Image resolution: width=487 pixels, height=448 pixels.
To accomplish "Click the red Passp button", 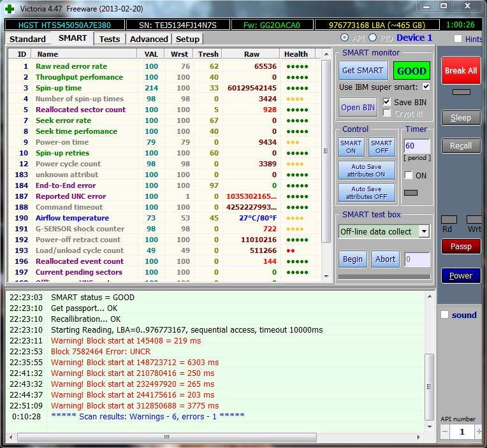I will point(461,246).
